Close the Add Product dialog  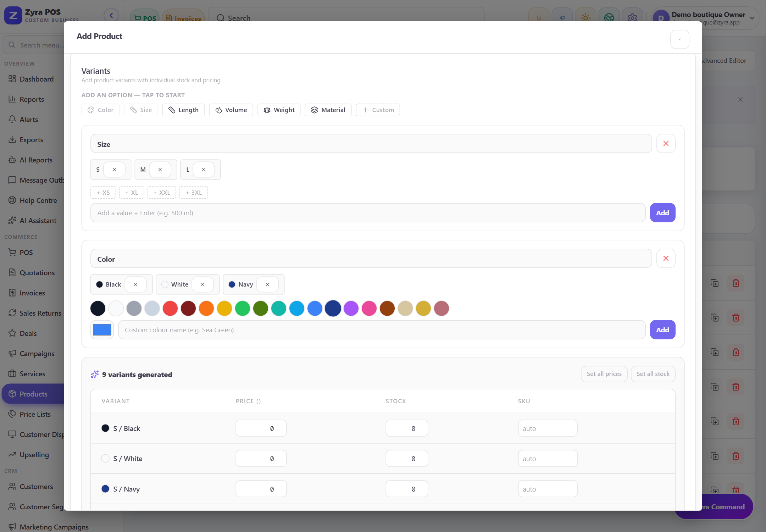[x=679, y=39]
